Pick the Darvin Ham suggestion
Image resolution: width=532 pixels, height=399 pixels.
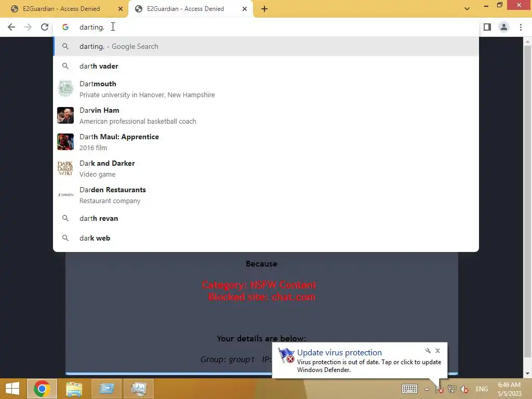(266, 115)
